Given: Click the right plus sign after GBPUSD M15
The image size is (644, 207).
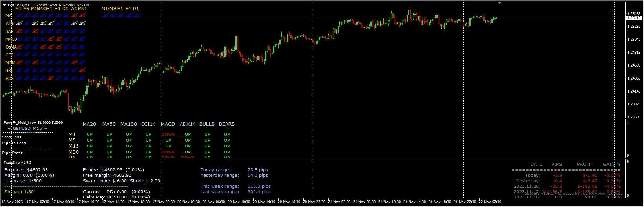Looking at the screenshot, I should point(46,129).
